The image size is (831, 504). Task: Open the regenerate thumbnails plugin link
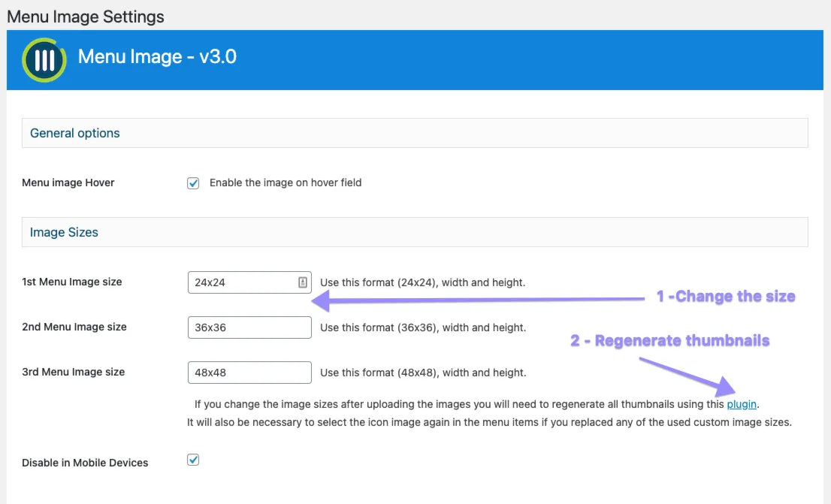[742, 404]
